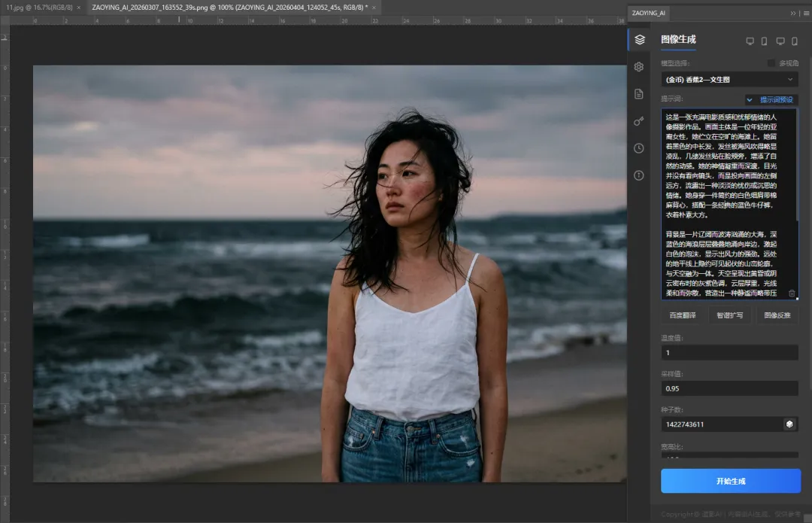Collapse the panel using the double-arrow icon
Viewport: 812px width, 523px height.
point(793,14)
